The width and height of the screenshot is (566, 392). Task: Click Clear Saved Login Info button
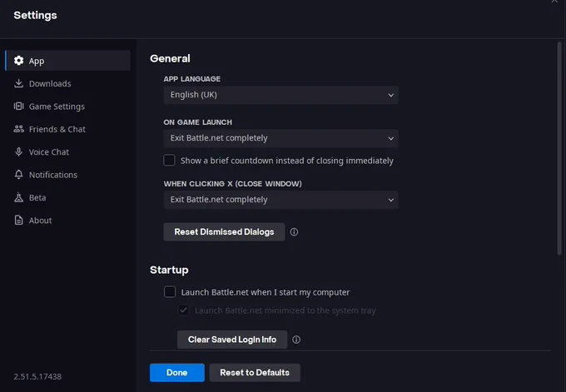[x=232, y=340]
